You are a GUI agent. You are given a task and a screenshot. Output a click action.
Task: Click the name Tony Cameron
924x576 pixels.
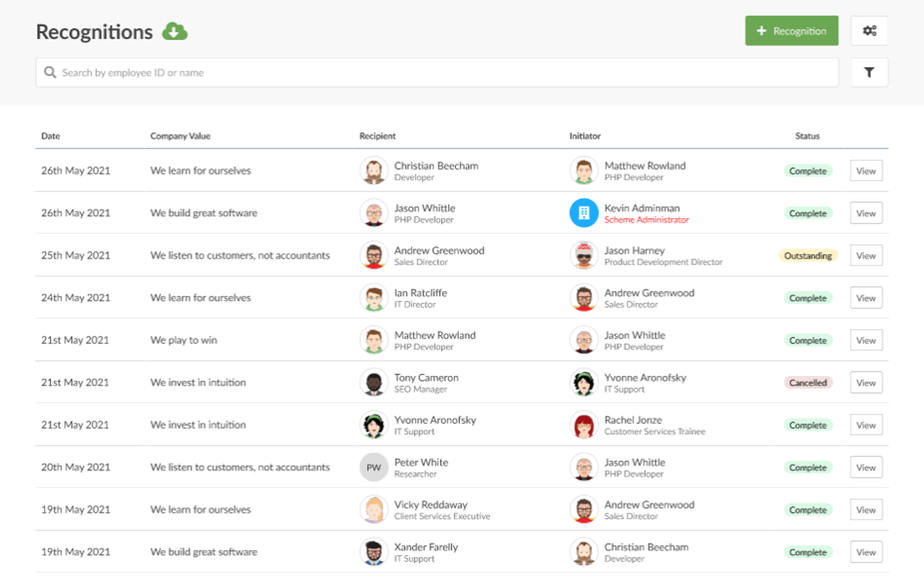point(426,377)
